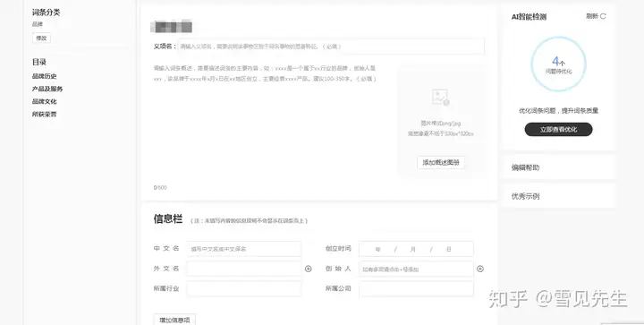Click the 创立时间 date field
Screen dimensions: 644x325
416,249
